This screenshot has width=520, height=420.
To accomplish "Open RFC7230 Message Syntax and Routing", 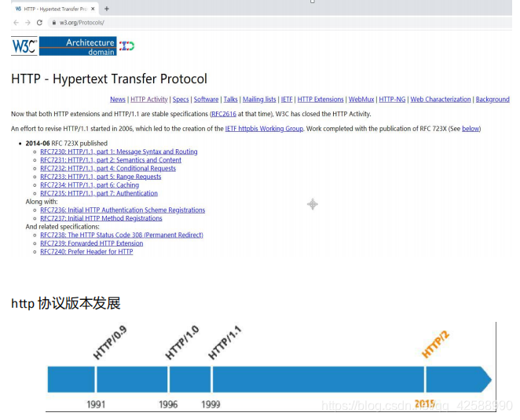I will tap(119, 152).
